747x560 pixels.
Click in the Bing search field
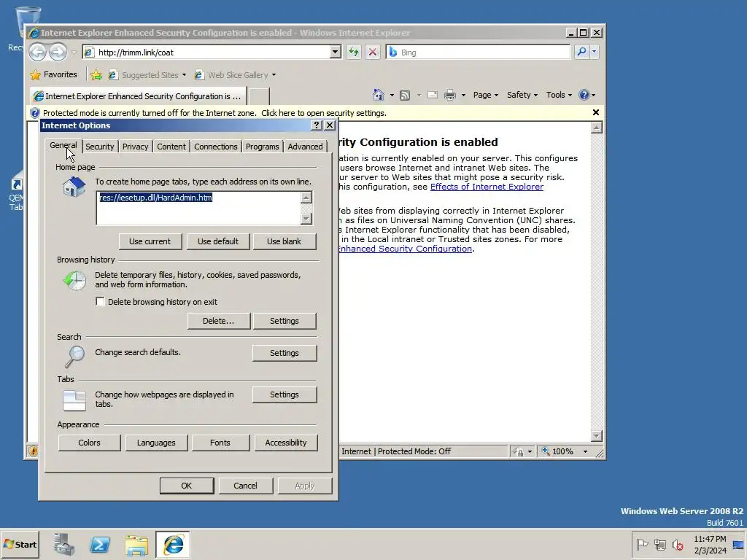[479, 52]
